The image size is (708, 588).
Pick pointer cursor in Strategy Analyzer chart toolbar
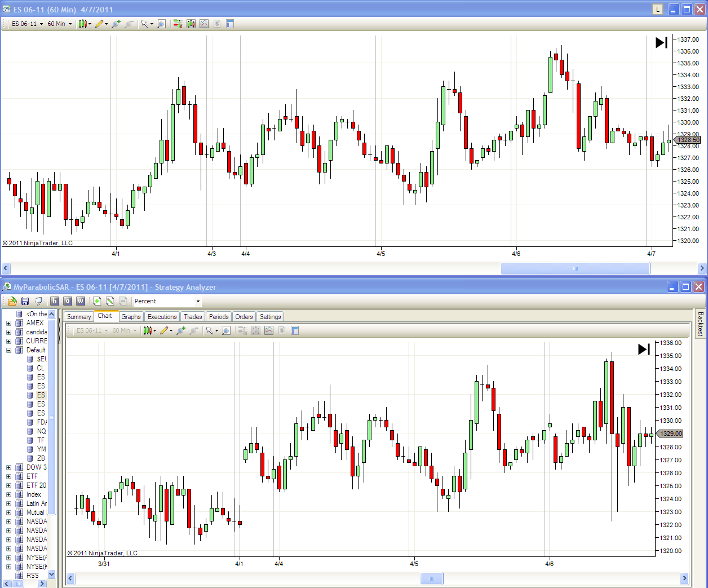coord(211,330)
